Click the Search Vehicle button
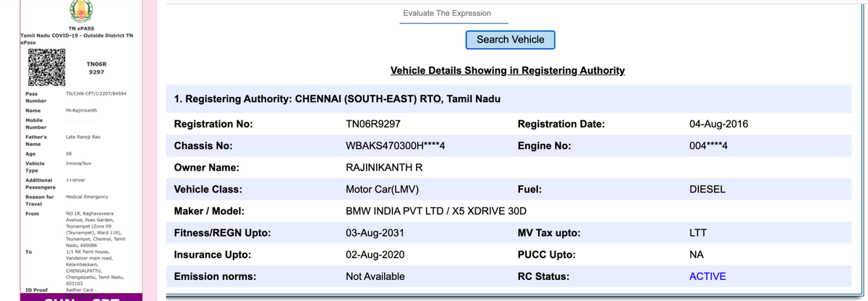This screenshot has width=868, height=301. 510,40
